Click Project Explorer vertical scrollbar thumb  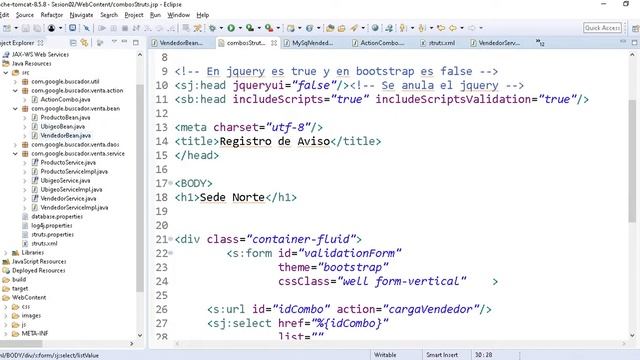[140, 188]
